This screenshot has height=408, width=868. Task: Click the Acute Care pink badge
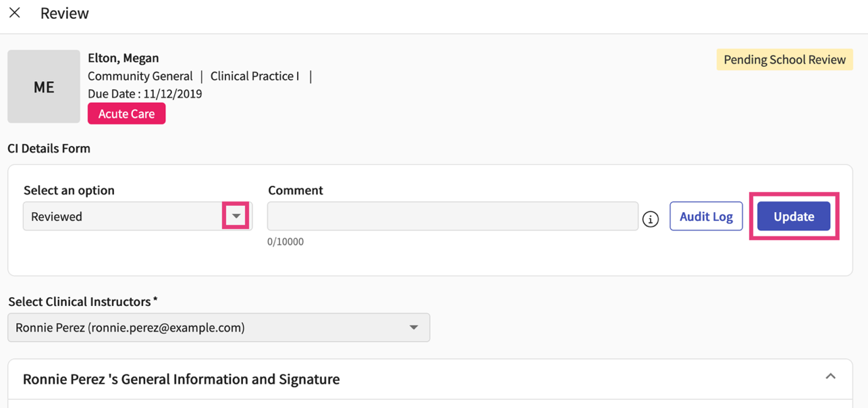coord(126,113)
